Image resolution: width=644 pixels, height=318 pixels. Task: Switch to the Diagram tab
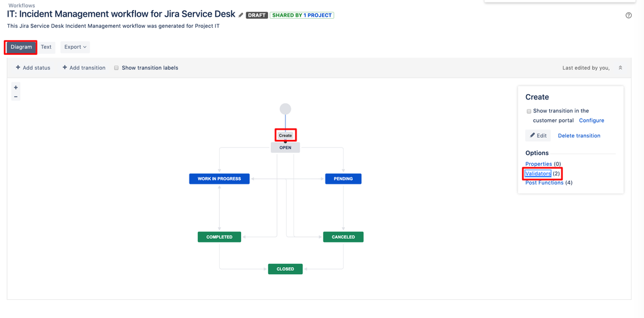tap(21, 47)
